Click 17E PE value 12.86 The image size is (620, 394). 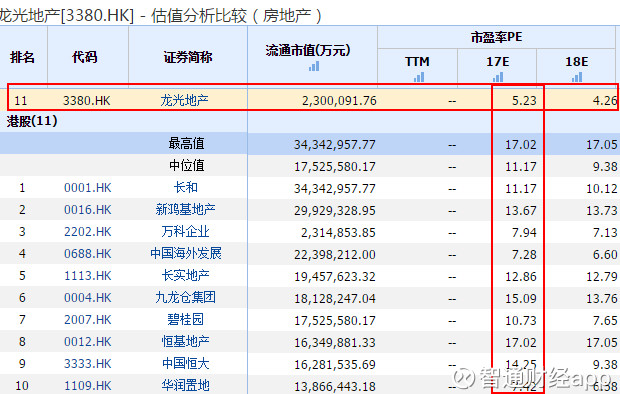pyautogui.click(x=521, y=277)
